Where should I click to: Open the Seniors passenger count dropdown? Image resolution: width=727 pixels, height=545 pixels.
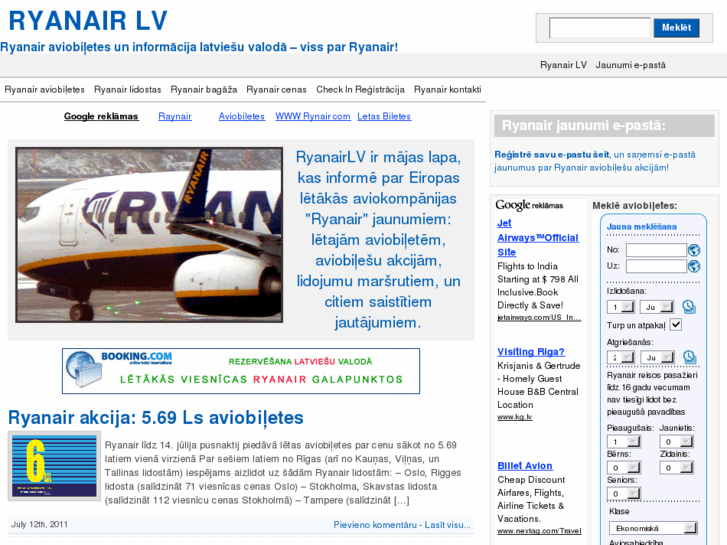point(624,494)
